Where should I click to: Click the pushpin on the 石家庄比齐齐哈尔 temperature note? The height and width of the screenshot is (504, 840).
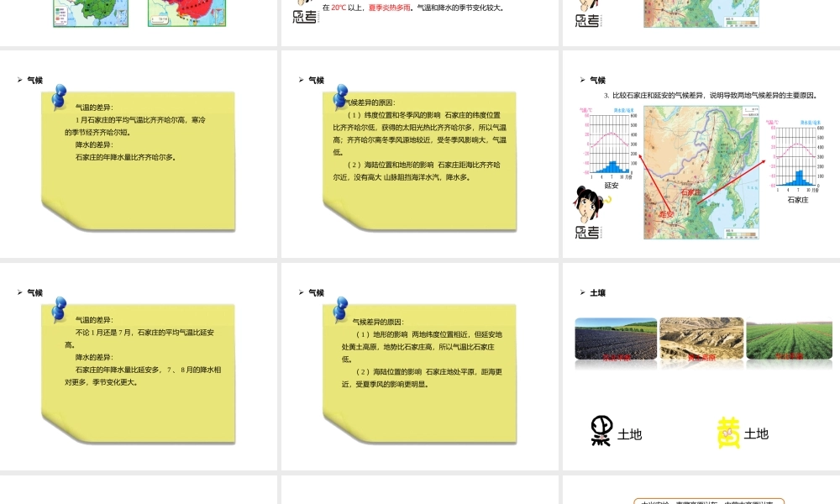coord(59,97)
